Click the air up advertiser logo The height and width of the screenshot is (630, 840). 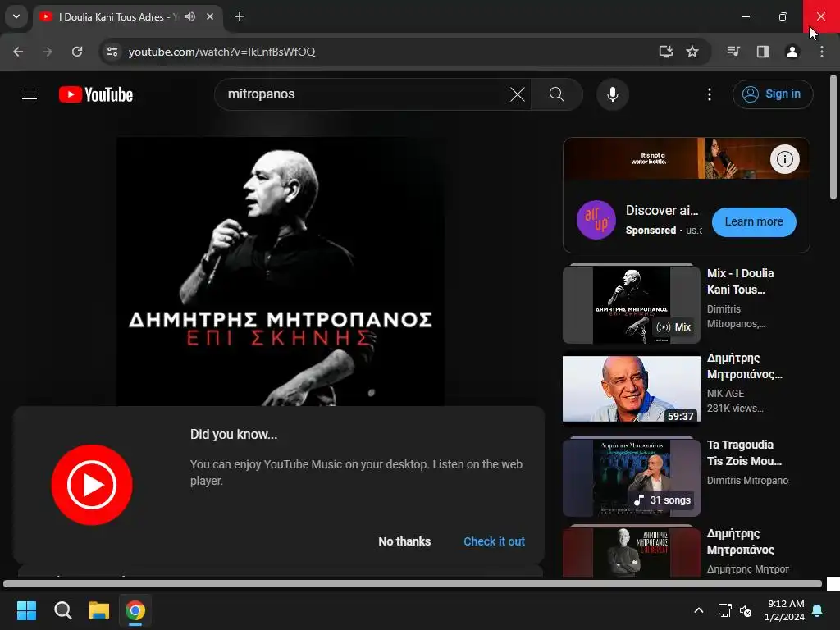pyautogui.click(x=596, y=220)
